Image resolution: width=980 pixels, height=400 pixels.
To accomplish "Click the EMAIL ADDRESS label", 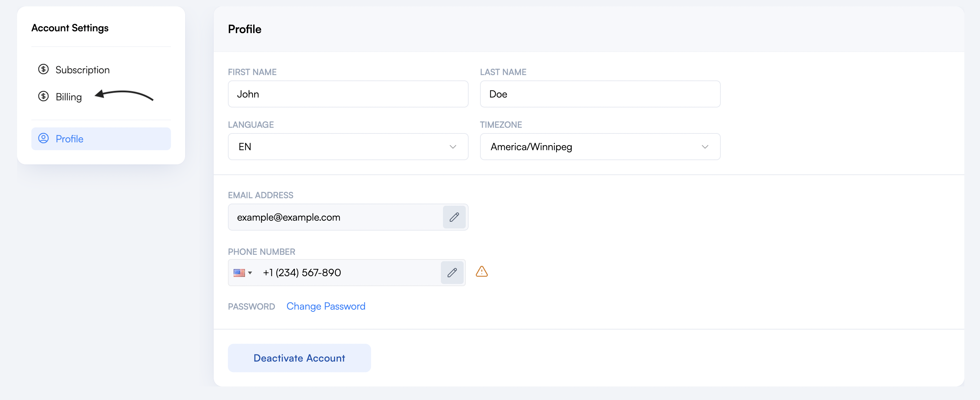I will pos(260,195).
